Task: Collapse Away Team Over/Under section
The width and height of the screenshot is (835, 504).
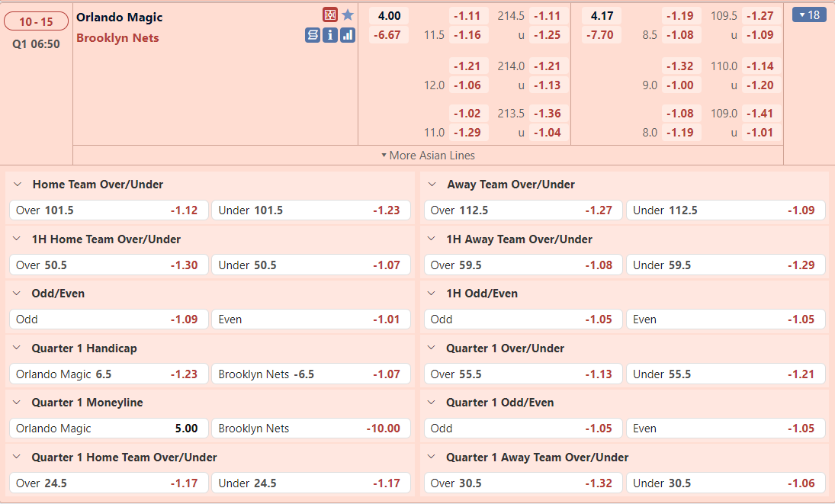Action: 432,185
